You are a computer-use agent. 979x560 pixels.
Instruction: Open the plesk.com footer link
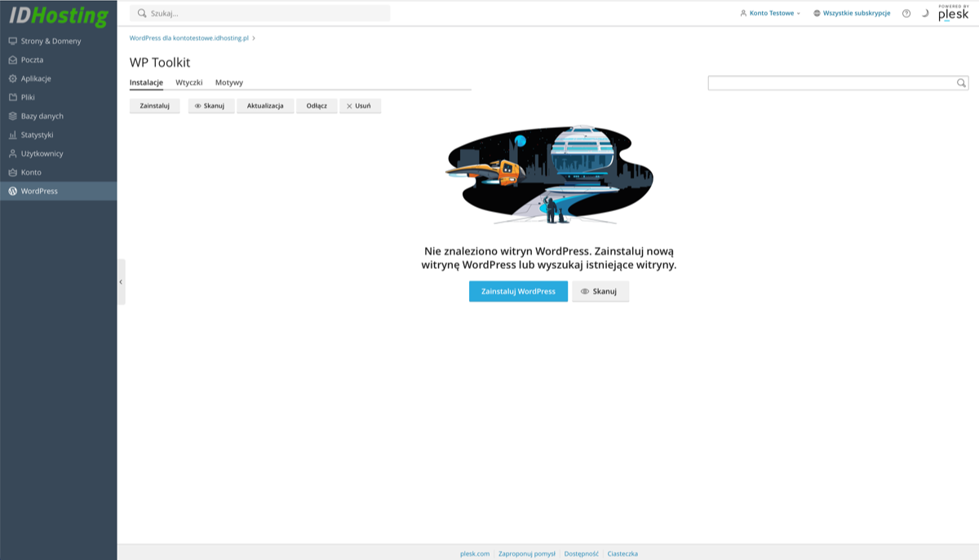(x=474, y=553)
